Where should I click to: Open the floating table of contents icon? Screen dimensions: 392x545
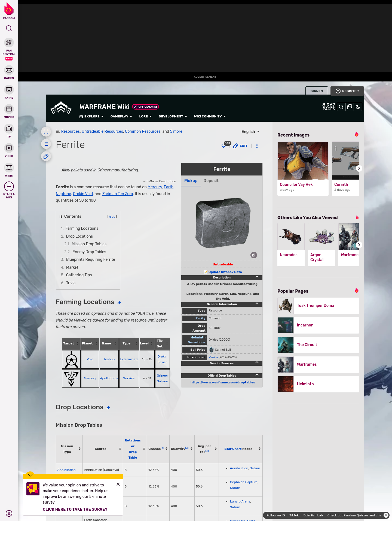(46, 144)
